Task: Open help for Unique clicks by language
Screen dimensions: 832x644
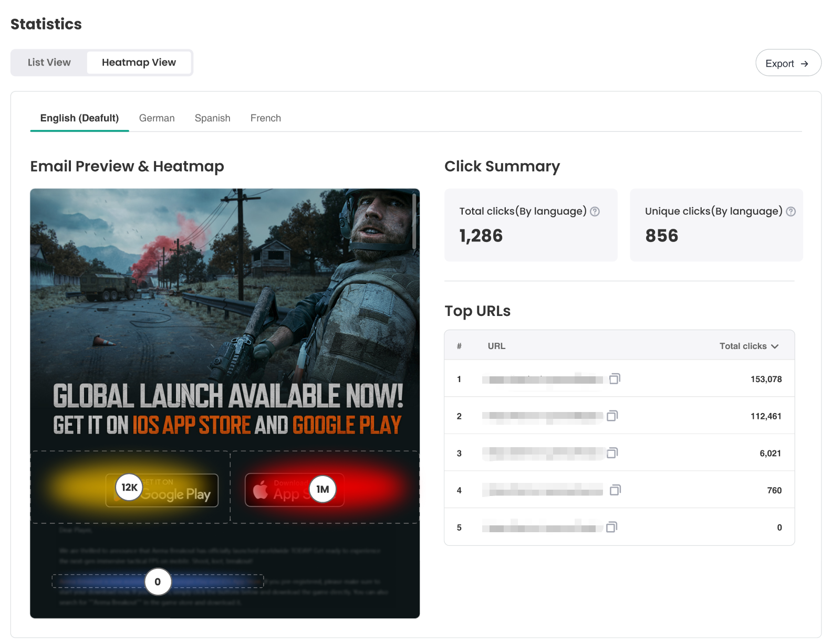Action: click(x=791, y=212)
